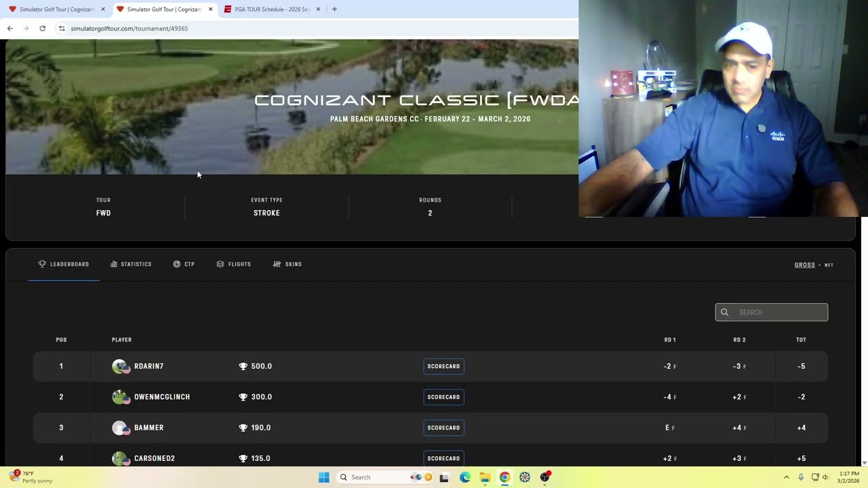Open RDARIN7's scorecard

[x=443, y=366]
